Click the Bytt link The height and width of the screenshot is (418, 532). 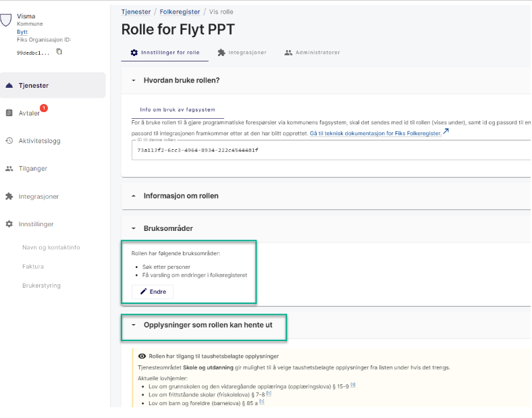point(22,32)
